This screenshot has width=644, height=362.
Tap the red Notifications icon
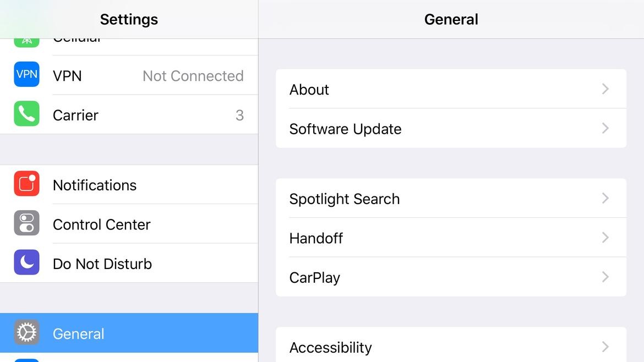pyautogui.click(x=26, y=184)
